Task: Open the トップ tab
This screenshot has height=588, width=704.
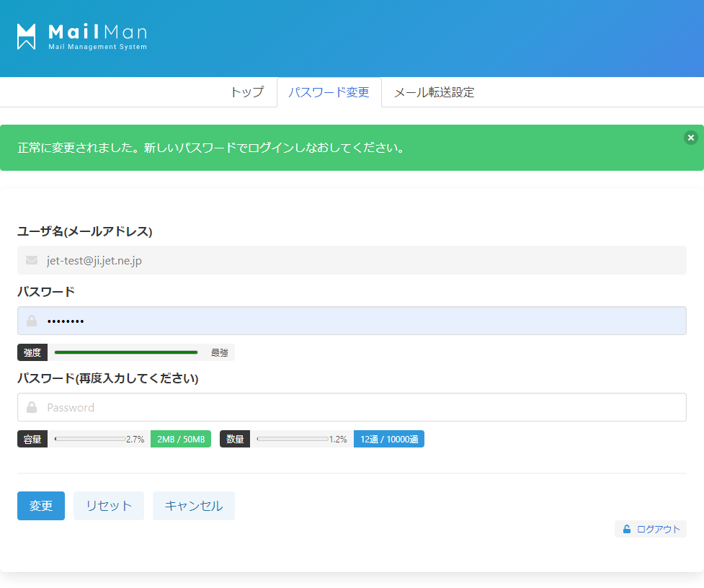Action: pyautogui.click(x=246, y=92)
